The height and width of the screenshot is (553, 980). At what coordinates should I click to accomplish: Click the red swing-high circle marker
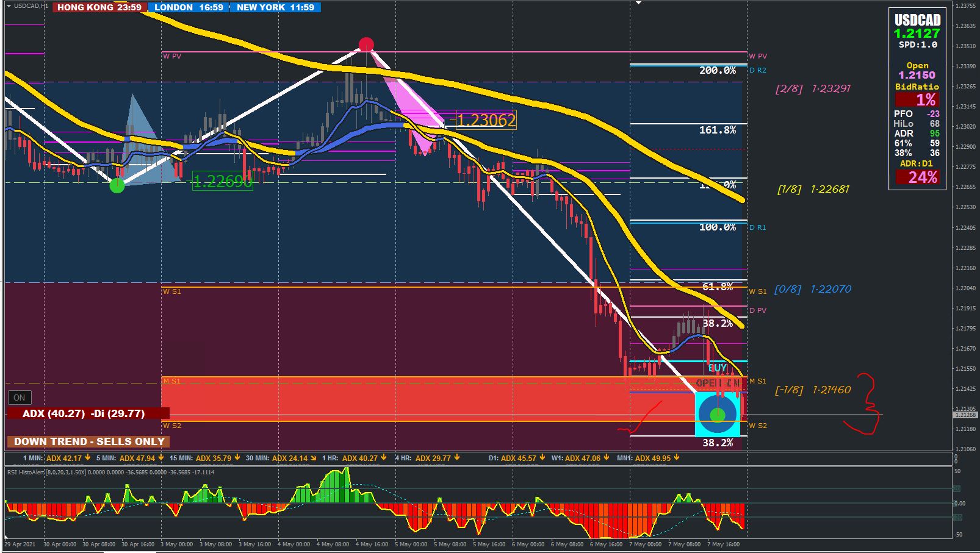pos(366,45)
